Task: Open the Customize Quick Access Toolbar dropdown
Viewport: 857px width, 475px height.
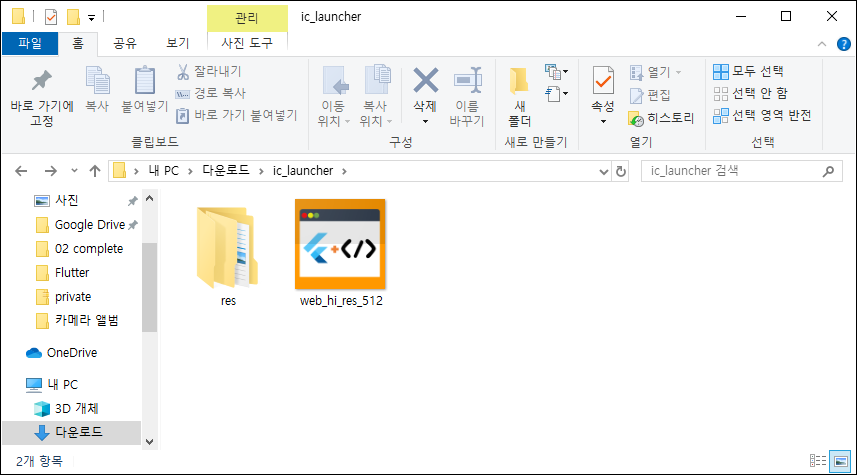Action: tap(91, 18)
